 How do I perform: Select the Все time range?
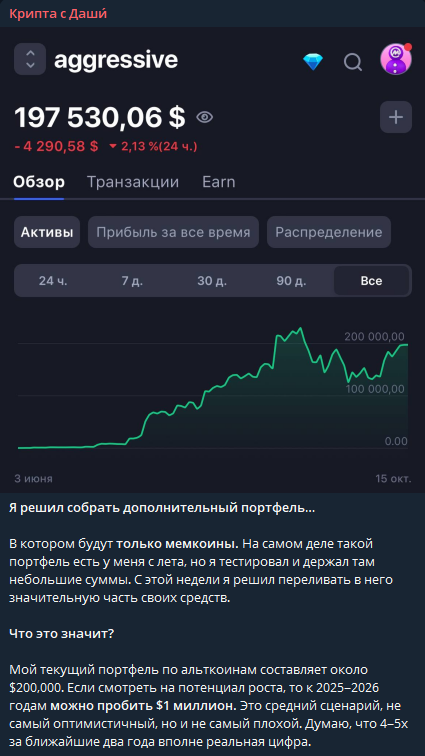(371, 281)
